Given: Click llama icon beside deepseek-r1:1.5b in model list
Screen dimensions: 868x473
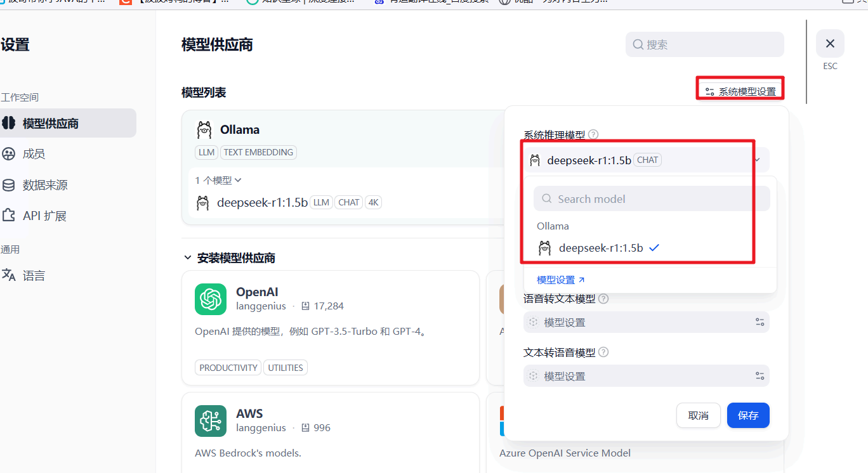Looking at the screenshot, I should click(203, 202).
